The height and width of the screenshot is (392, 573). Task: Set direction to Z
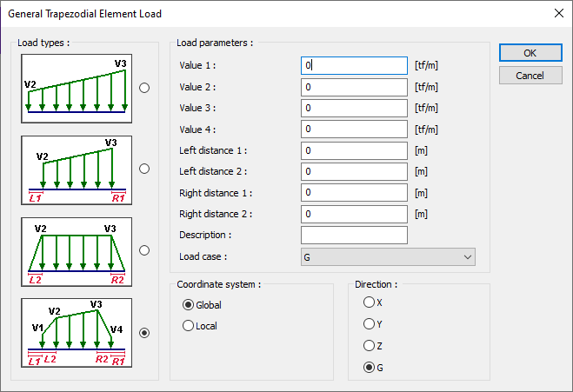369,345
